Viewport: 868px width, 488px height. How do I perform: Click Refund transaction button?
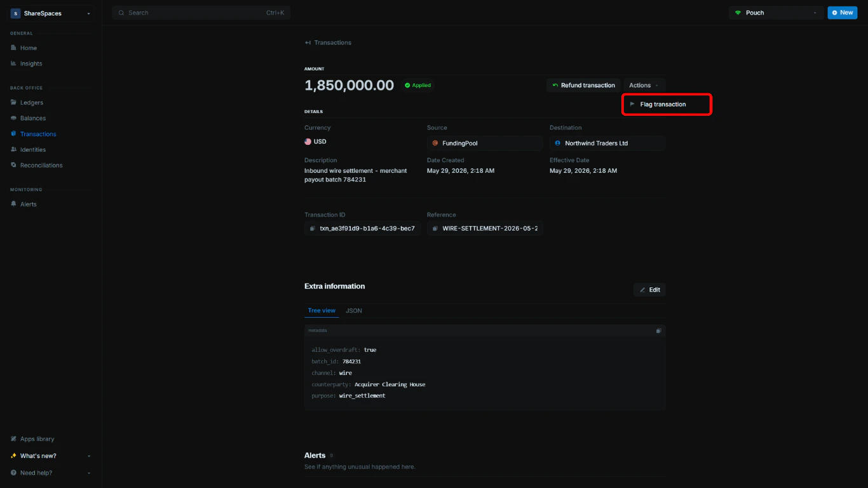(583, 85)
